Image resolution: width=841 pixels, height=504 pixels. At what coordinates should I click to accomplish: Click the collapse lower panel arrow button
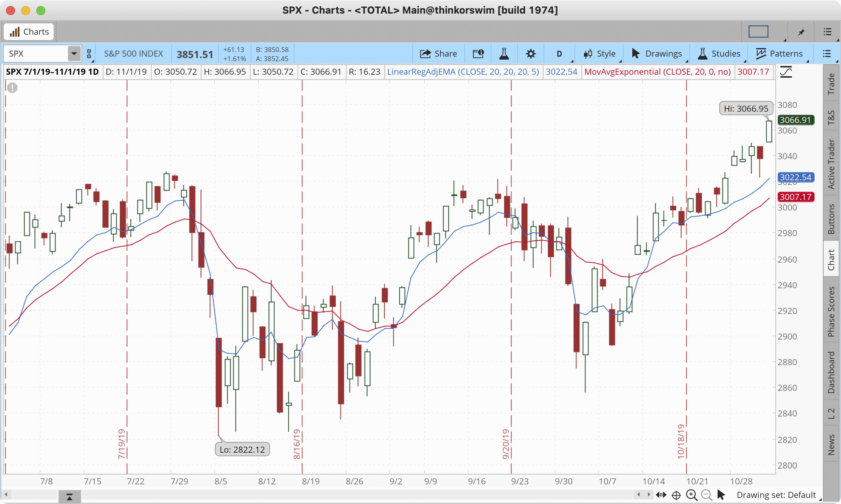point(69,497)
